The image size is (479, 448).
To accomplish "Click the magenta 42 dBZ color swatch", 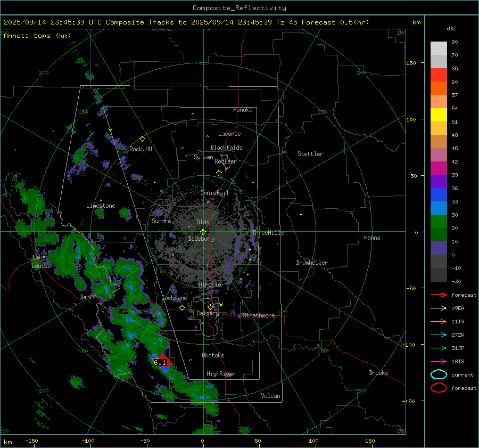I will (439, 168).
